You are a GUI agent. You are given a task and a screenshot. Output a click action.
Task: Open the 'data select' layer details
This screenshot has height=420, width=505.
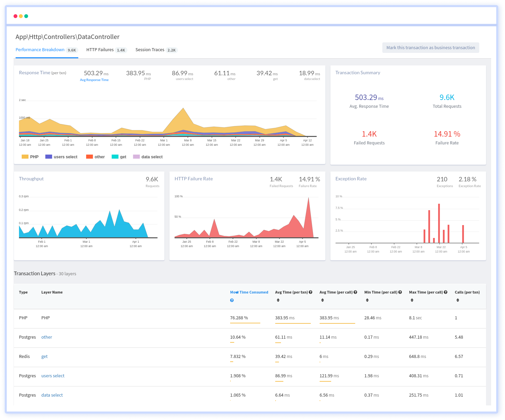[x=52, y=395]
